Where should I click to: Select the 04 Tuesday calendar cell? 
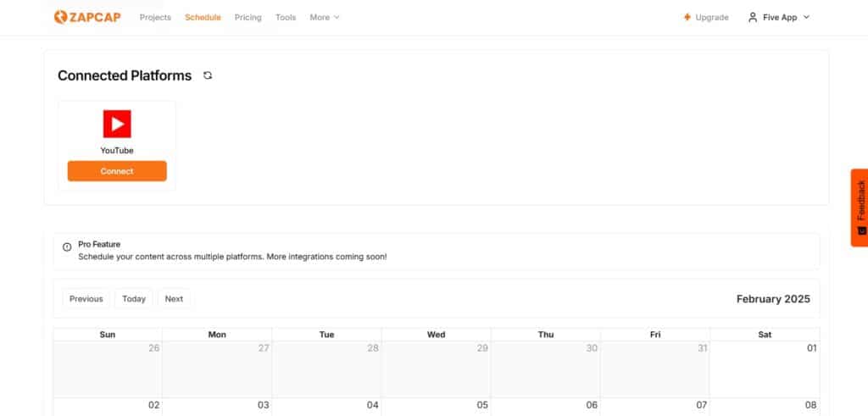pyautogui.click(x=326, y=408)
